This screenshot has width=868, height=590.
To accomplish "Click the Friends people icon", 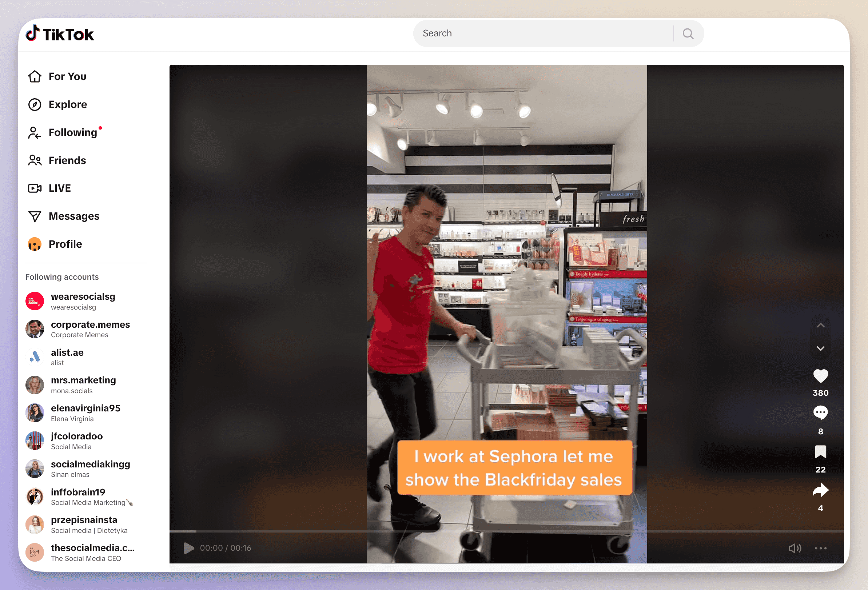I will 35,160.
